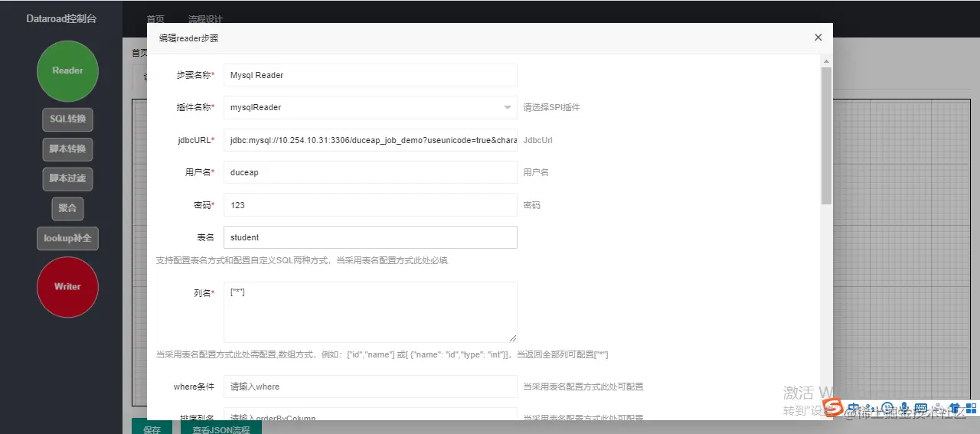This screenshot has width=980, height=434.
Task: Click the 用户名 field containing duceap
Action: click(x=371, y=172)
